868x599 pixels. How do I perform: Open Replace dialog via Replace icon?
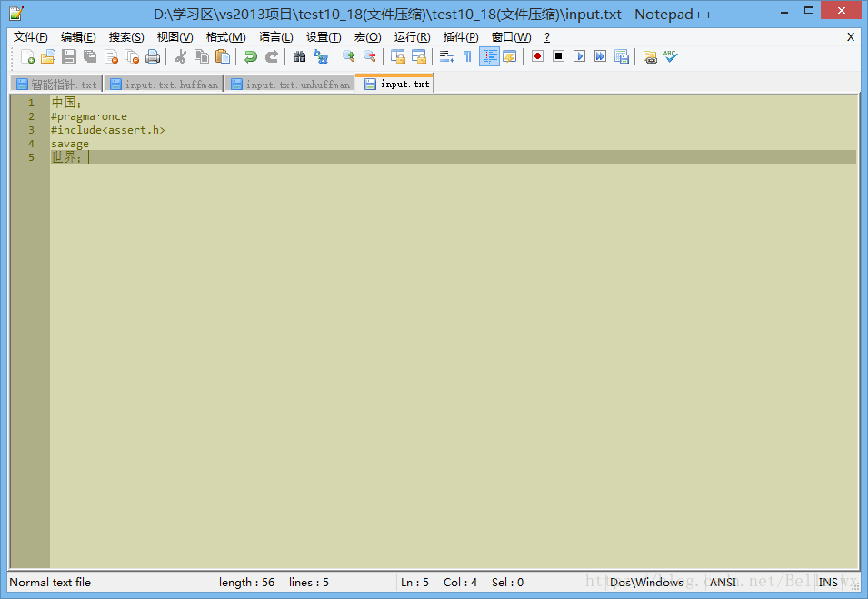click(x=321, y=56)
